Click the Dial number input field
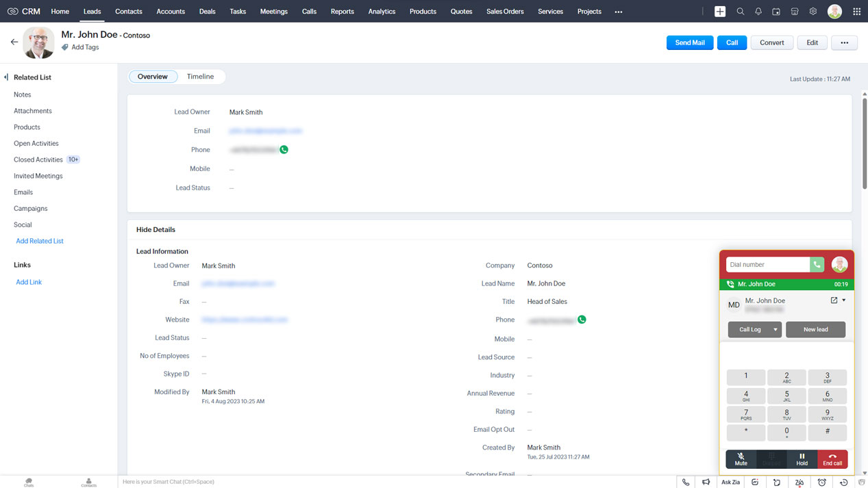 [767, 265]
